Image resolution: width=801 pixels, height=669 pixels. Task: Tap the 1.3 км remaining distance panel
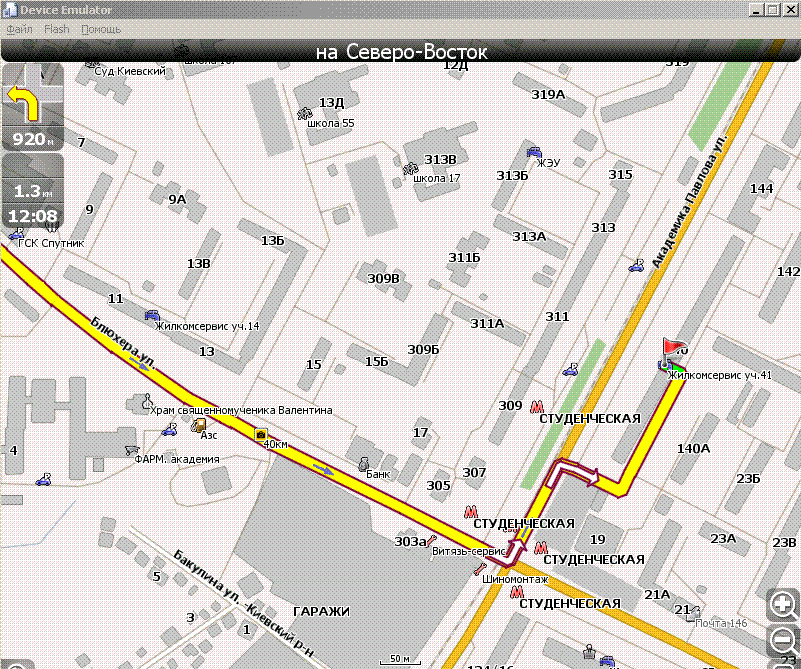tap(33, 190)
